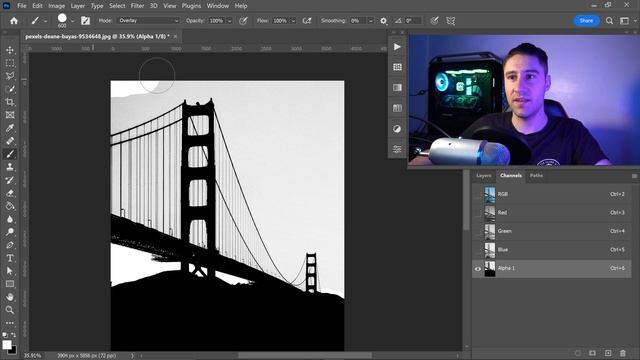The height and width of the screenshot is (360, 640).
Task: Toggle symmetry paint options butterfly icon
Action: (x=451, y=21)
